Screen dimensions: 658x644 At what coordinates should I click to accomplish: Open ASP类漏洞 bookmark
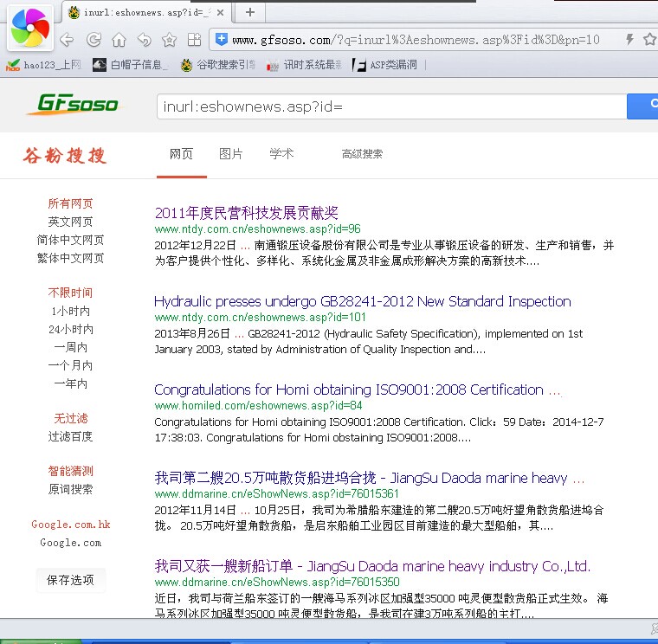point(384,65)
